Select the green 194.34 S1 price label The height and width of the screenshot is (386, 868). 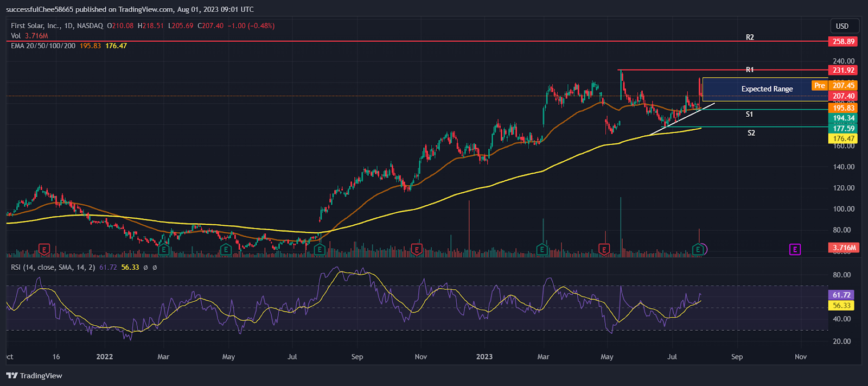tap(844, 118)
